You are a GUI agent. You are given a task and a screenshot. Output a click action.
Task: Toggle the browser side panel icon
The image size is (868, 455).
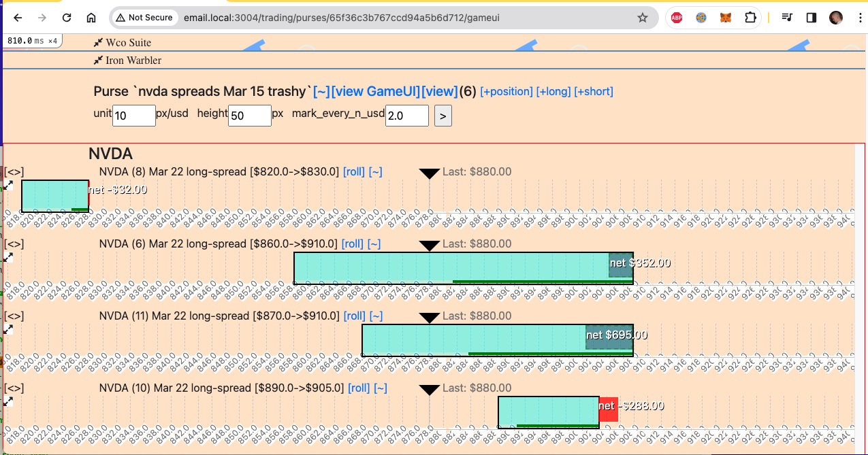pos(811,18)
